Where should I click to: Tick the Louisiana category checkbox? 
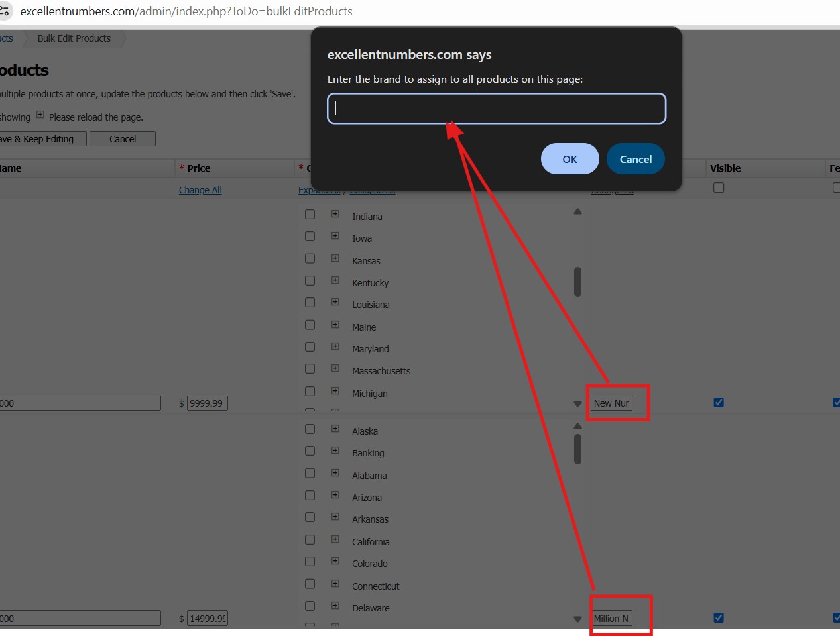310,303
